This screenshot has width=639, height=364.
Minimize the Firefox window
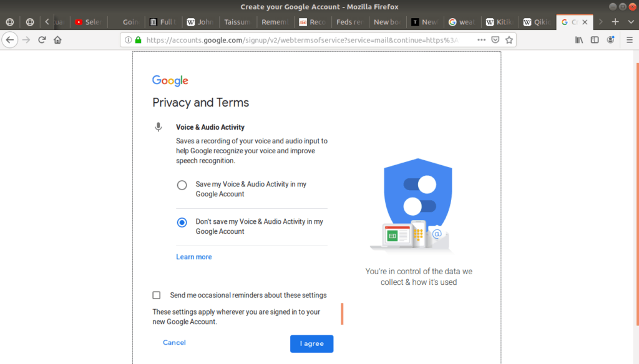coord(613,6)
